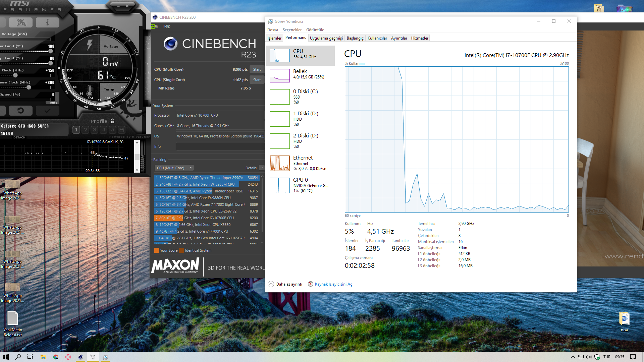Switch to the Uygulama geçmişi tab

(326, 38)
